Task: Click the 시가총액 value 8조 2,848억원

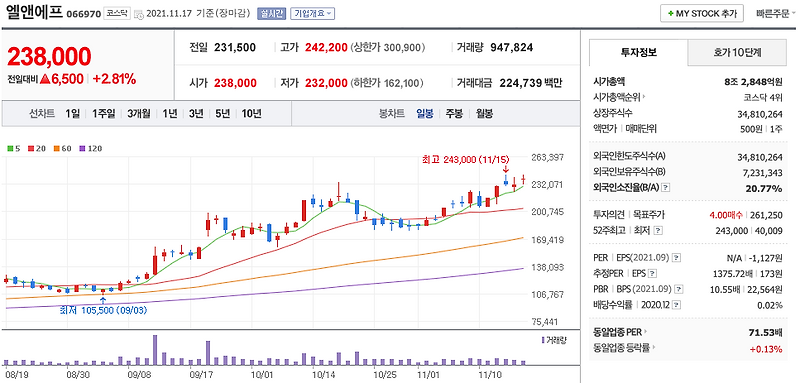Action: click(x=753, y=81)
